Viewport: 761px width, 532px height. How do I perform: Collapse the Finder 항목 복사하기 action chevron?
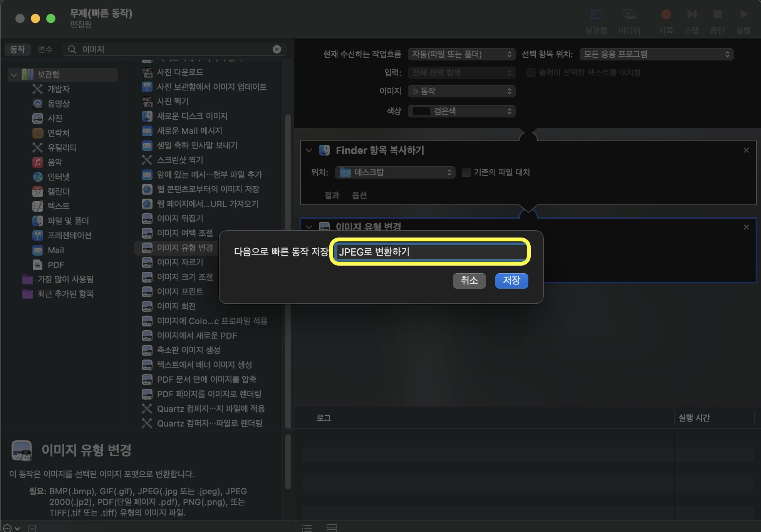tap(309, 150)
